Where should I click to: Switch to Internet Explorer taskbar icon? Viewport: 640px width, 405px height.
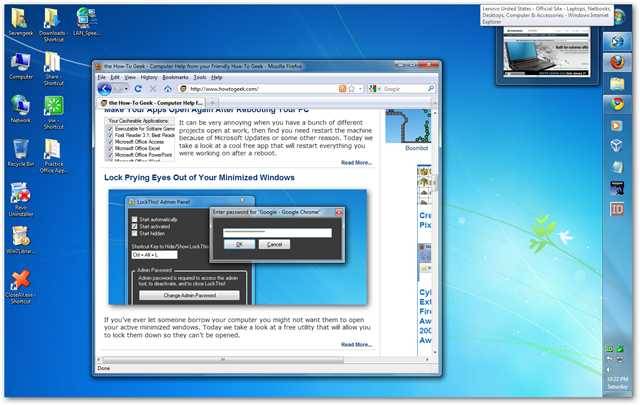click(617, 41)
